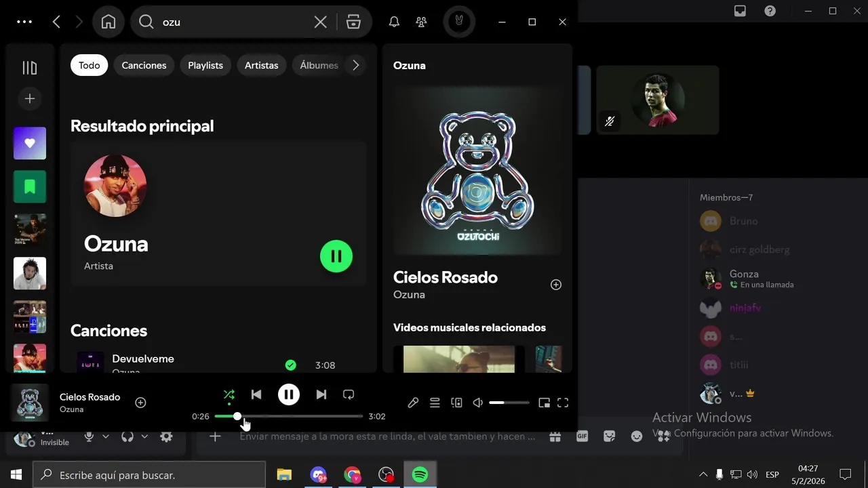Open Your Episodes green bookmark tile
Viewport: 868px width, 488px height.
[x=30, y=186]
